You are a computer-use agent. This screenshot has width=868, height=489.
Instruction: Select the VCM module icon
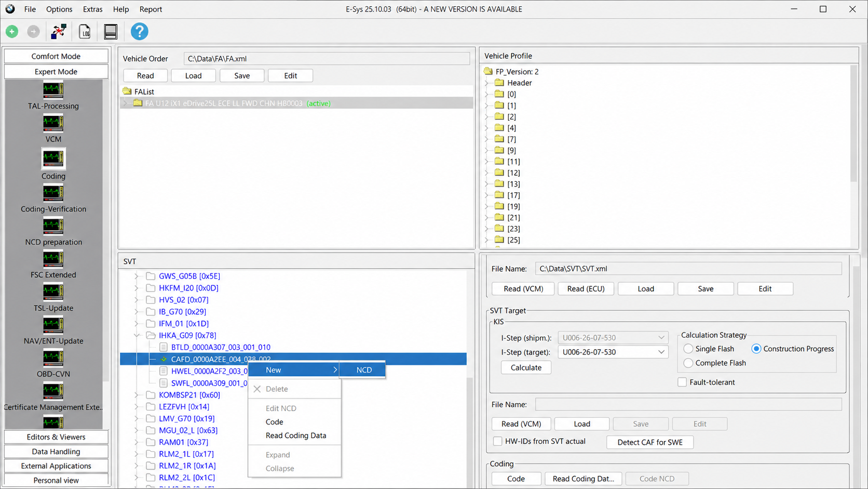(x=53, y=123)
